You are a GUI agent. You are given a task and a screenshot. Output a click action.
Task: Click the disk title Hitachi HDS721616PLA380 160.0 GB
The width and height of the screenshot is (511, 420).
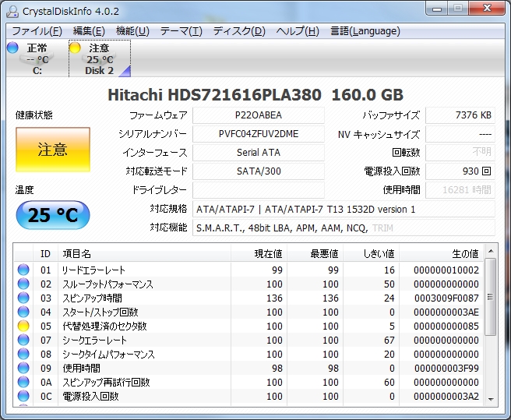click(x=255, y=95)
